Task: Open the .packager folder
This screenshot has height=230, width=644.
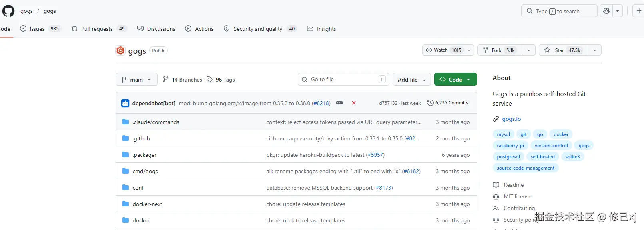Action: pyautogui.click(x=144, y=155)
